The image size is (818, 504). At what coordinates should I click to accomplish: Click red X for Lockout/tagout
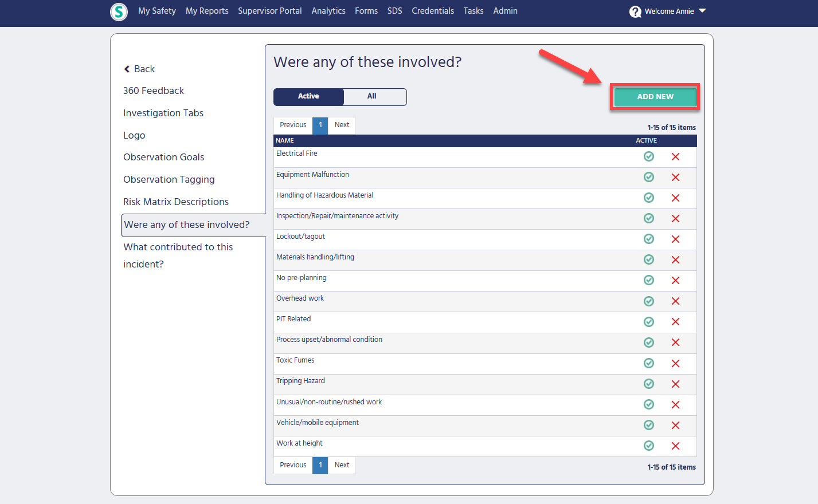[x=675, y=239]
